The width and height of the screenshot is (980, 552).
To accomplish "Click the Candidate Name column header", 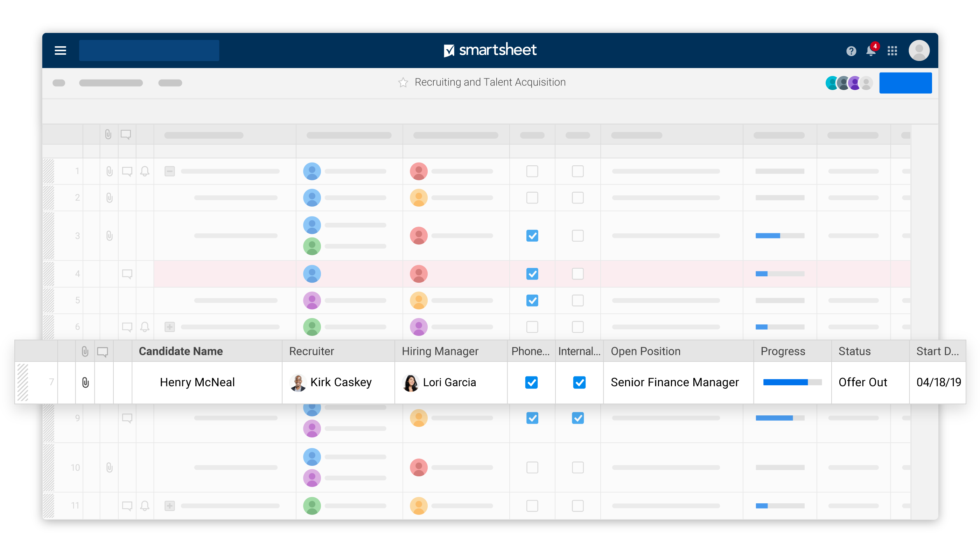I will click(x=181, y=351).
